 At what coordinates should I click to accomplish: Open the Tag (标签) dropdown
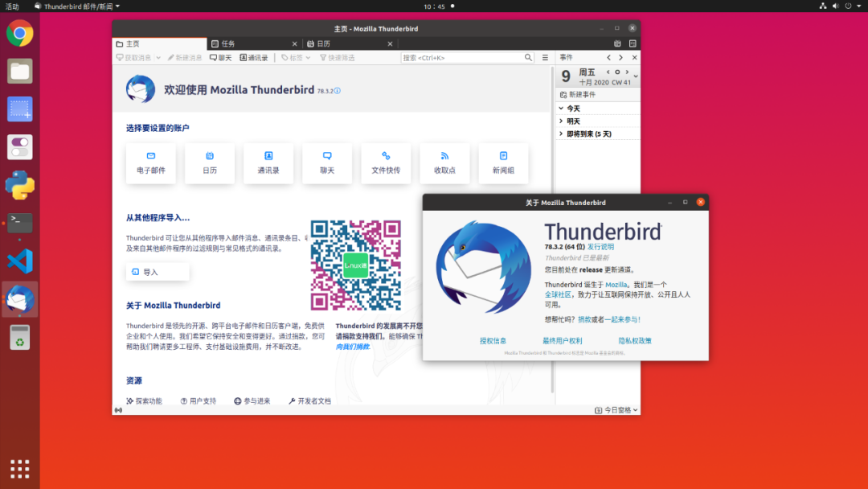pyautogui.click(x=296, y=58)
